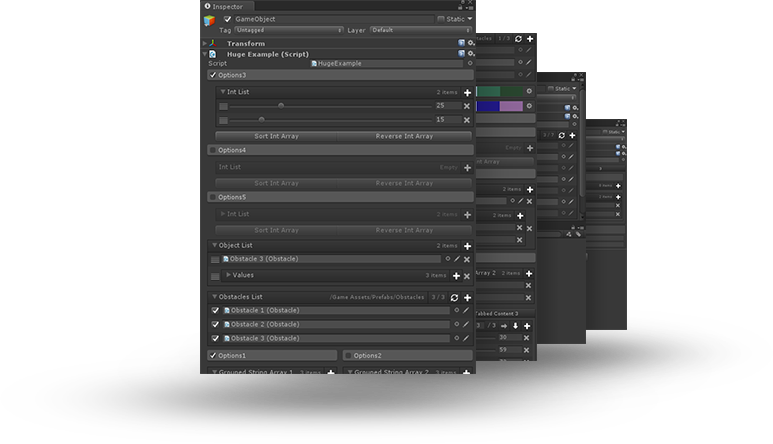Click the HugeExample script field
The image size is (773, 444).
(387, 64)
